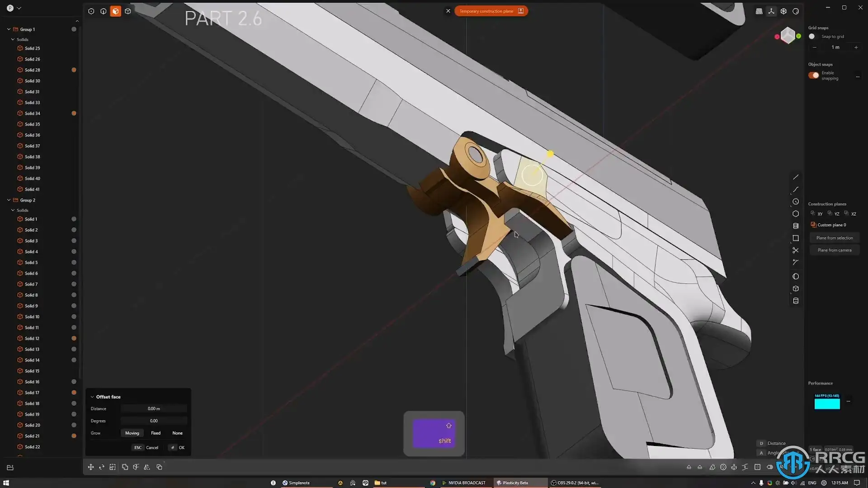Disable the Enable snapping toggle
This screenshot has height=488, width=868.
coord(813,75)
